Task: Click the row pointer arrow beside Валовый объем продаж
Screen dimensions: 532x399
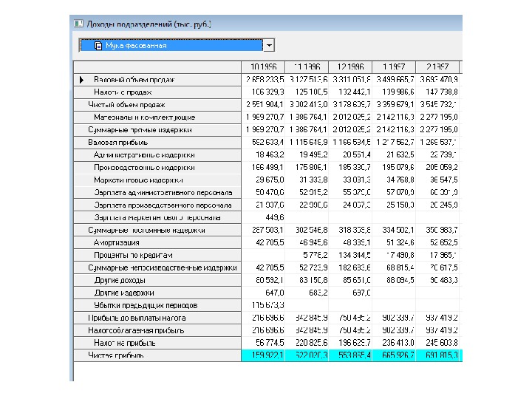Action: pyautogui.click(x=81, y=80)
